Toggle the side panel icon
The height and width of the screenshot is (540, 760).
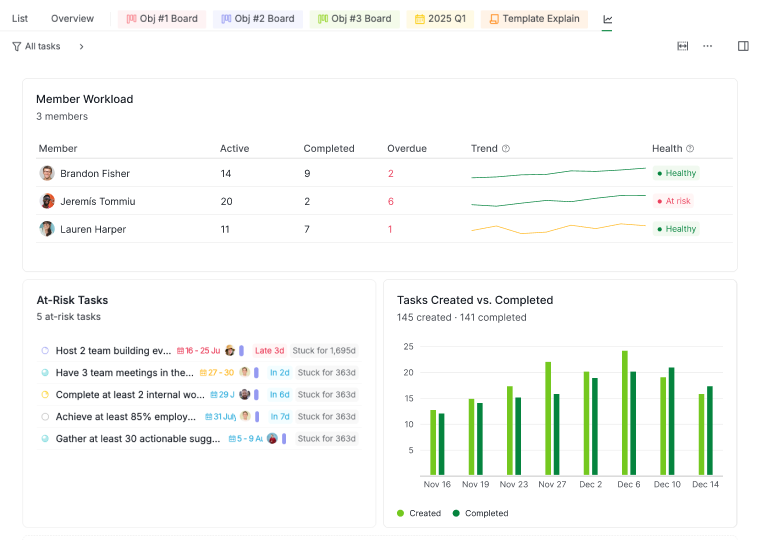pyautogui.click(x=743, y=46)
